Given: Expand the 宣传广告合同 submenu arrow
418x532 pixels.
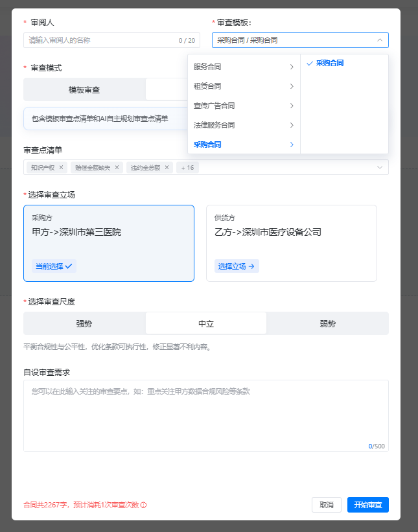Looking at the screenshot, I should (x=292, y=106).
